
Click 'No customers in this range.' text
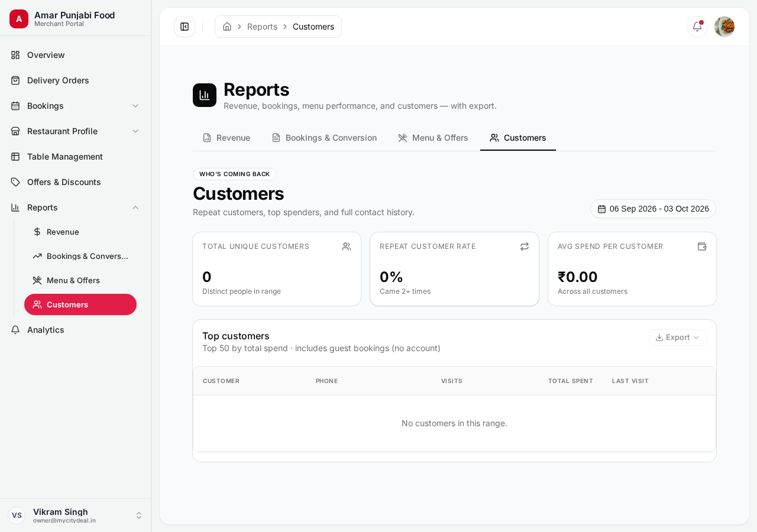point(454,423)
